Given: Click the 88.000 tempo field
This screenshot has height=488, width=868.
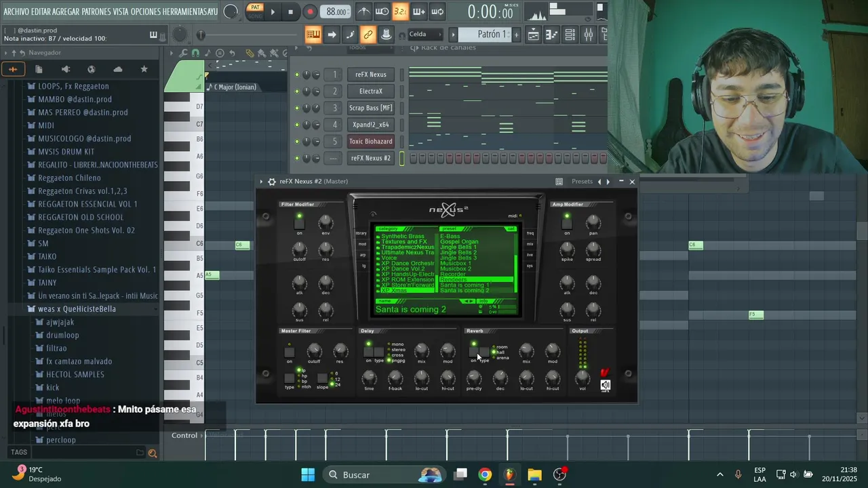Looking at the screenshot, I should click(337, 12).
